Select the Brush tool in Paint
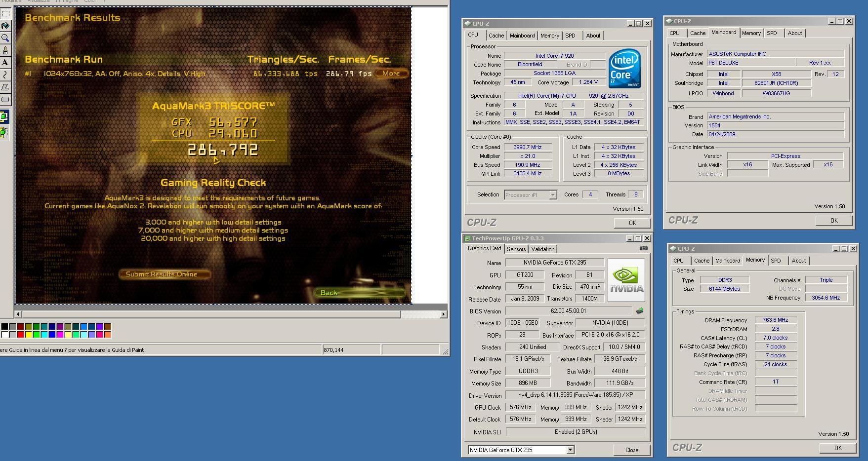Image resolution: width=868 pixels, height=461 pixels. coord(5,50)
